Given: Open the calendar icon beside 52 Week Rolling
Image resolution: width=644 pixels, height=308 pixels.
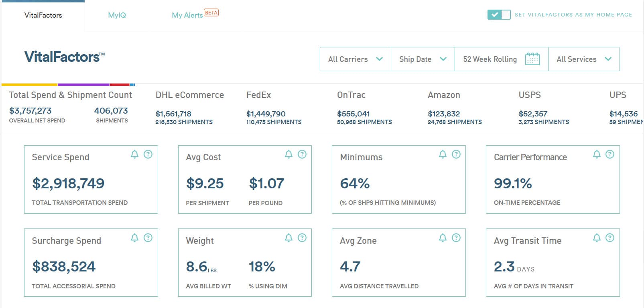Looking at the screenshot, I should [x=532, y=59].
